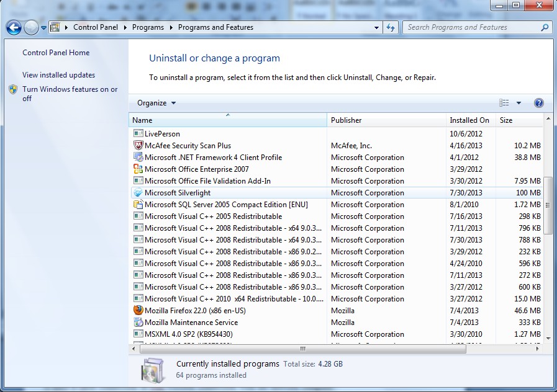
Task: Click the Microsoft Silverlight icon
Action: point(138,192)
